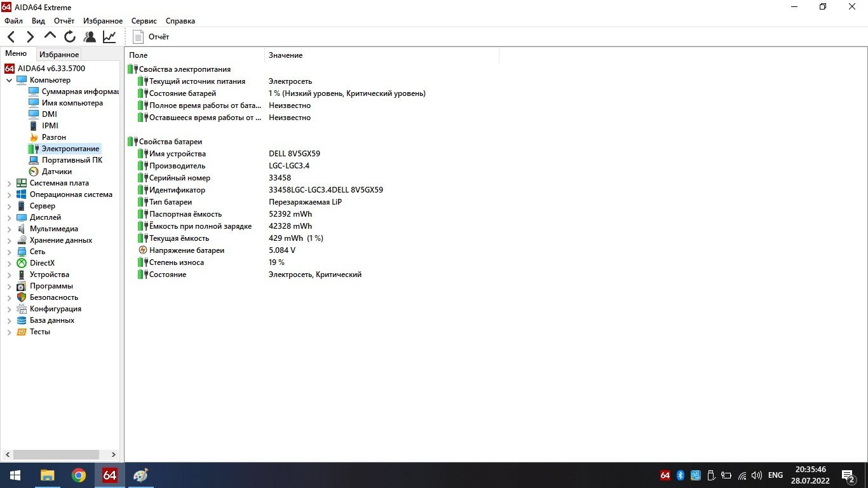
Task: Click the motherboard icon next to Системная плата
Action: [22, 183]
